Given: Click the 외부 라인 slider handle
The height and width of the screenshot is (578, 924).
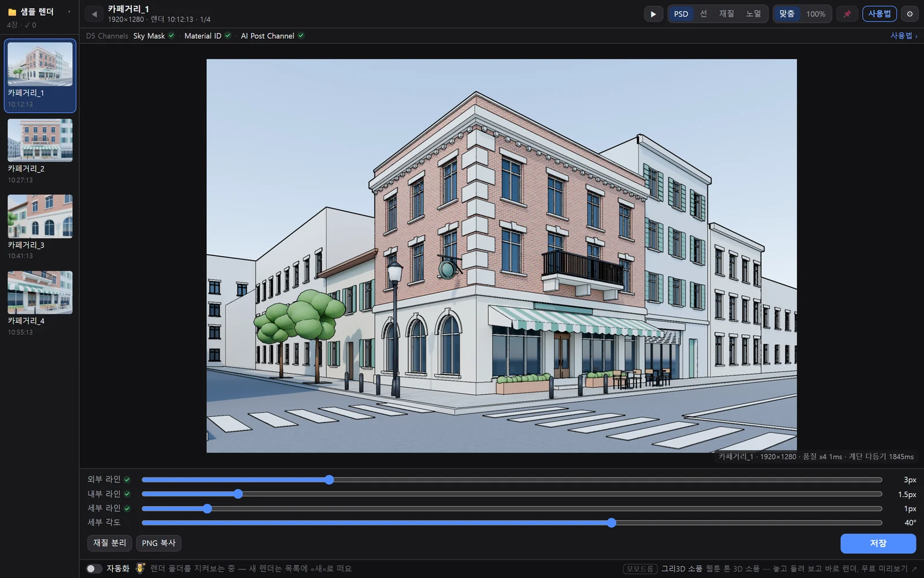Looking at the screenshot, I should coord(329,480).
